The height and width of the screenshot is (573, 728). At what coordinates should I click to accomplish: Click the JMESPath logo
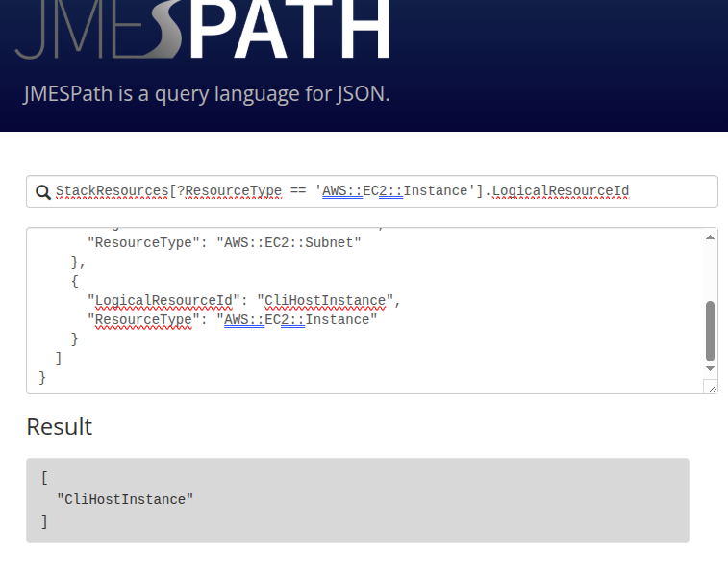click(202, 30)
